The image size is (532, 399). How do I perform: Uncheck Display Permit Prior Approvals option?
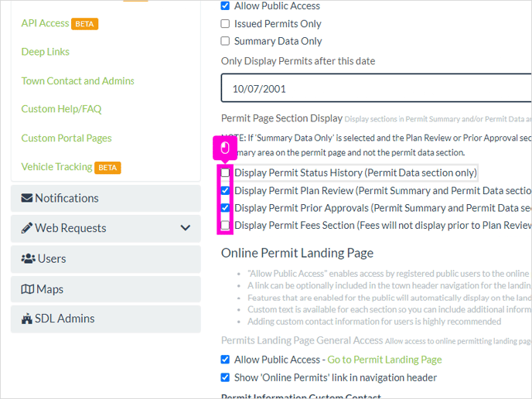click(x=225, y=208)
